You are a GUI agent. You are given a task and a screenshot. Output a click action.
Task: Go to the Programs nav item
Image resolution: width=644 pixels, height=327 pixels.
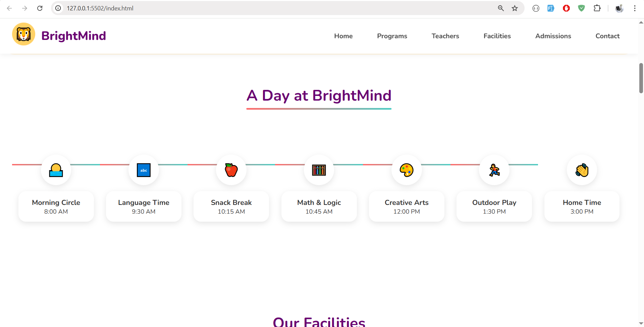(392, 36)
